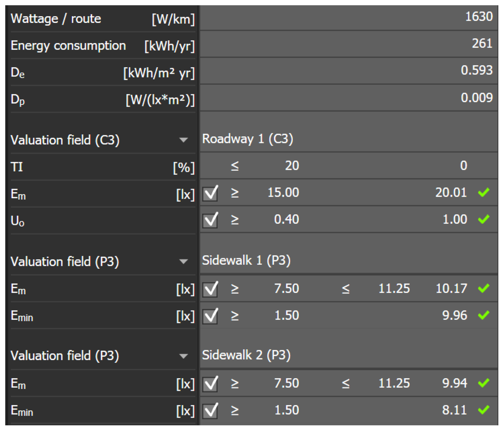The image size is (504, 431).
Task: Toggle the Roadway 1 Uo checkbox
Action: coord(210,220)
